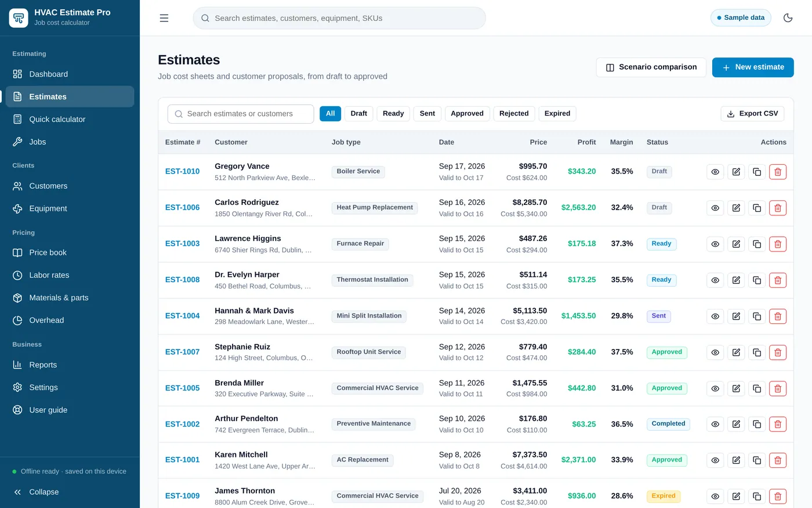
Task: Toggle the sidebar hamburger menu
Action: tap(164, 18)
